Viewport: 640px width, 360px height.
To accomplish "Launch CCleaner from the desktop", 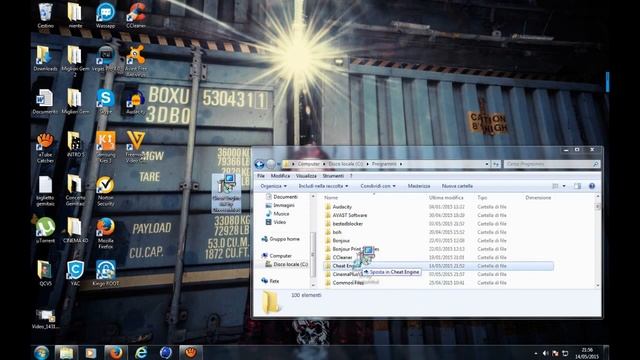I will (136, 15).
